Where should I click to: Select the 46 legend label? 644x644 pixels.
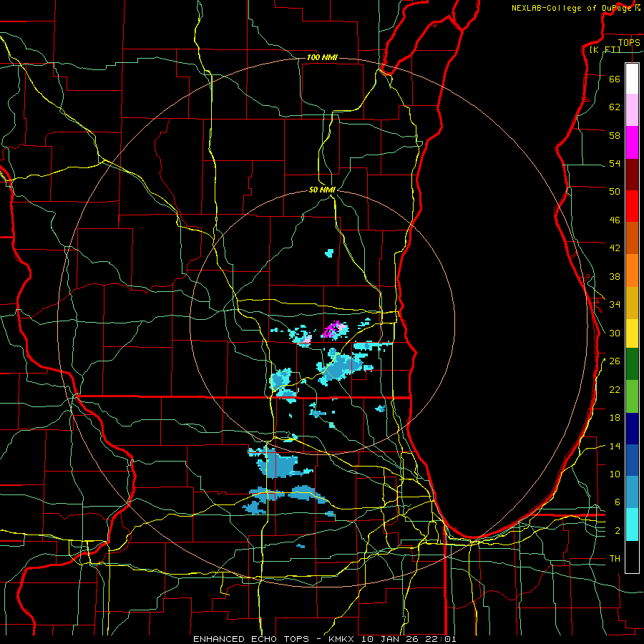(615, 220)
